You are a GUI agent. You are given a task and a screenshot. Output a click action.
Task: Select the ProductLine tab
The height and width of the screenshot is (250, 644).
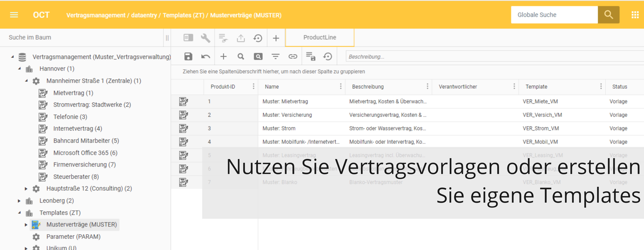tap(320, 38)
